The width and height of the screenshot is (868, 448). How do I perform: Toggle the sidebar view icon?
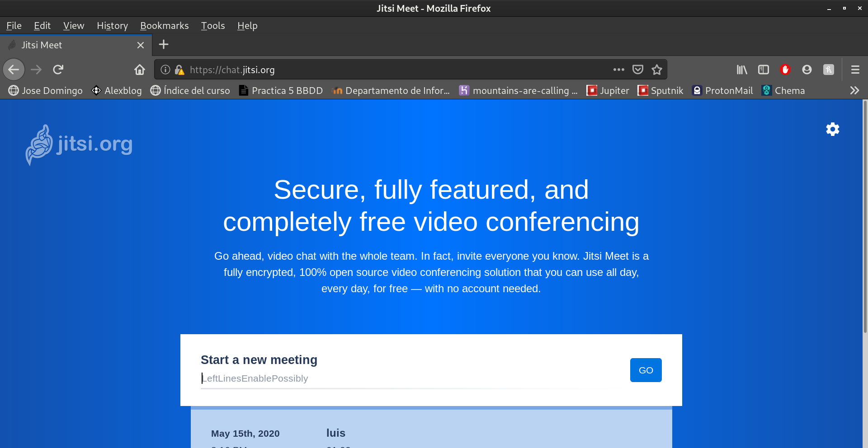click(763, 70)
